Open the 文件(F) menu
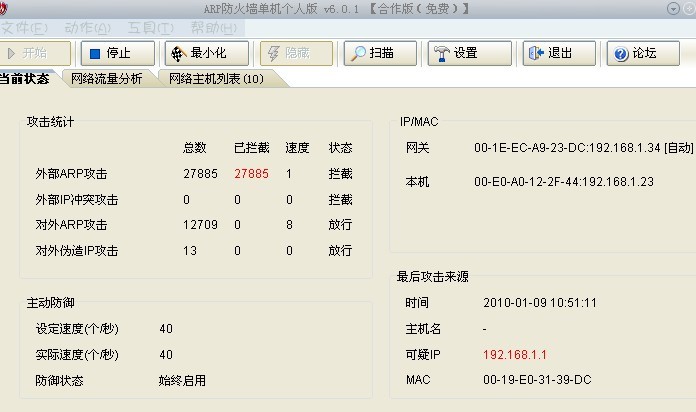 coord(24,28)
